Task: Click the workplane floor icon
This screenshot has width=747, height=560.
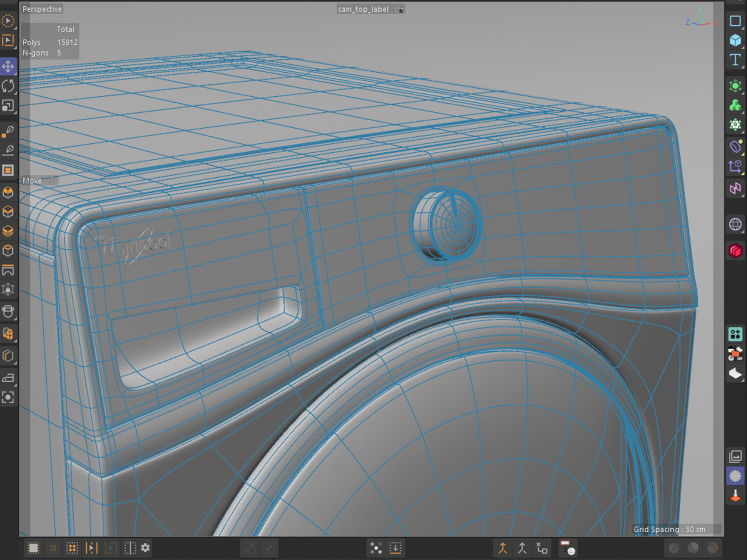Action: [x=8, y=270]
